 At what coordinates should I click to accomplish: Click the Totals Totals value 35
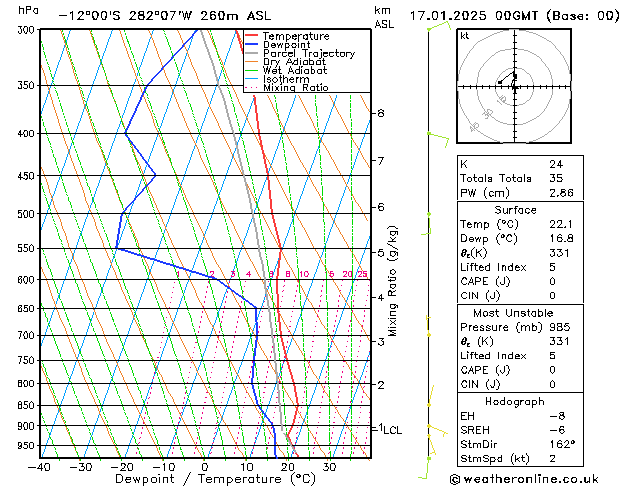pos(556,178)
